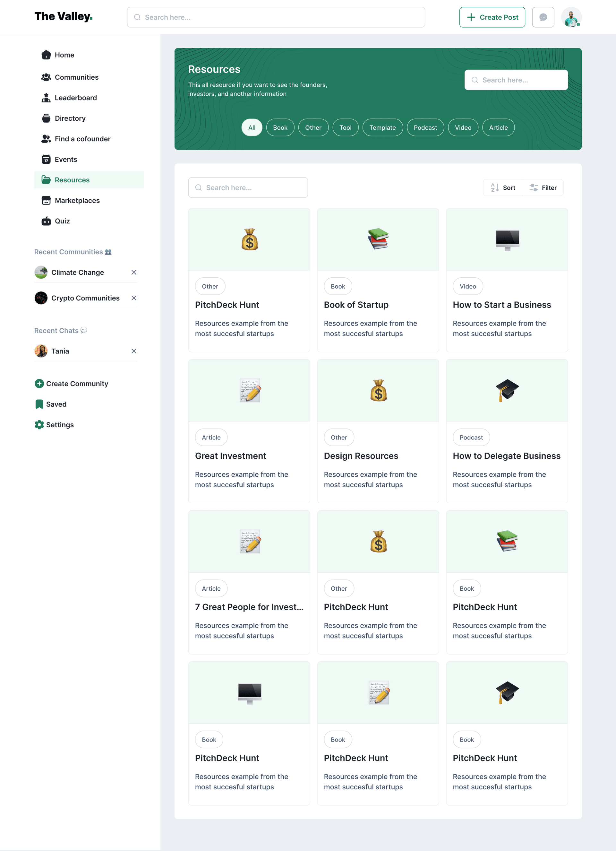Expand the Sort options dropdown
616x851 pixels.
coord(502,187)
